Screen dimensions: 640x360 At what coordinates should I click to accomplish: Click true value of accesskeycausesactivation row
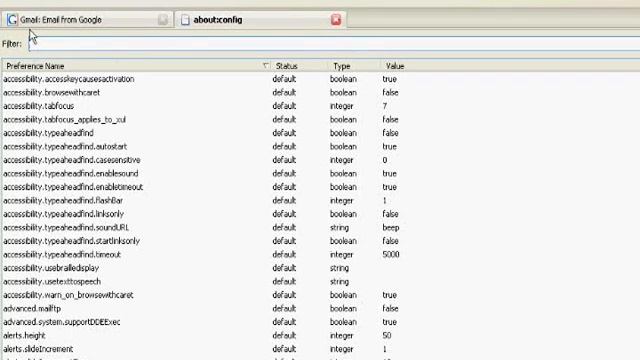click(x=389, y=79)
